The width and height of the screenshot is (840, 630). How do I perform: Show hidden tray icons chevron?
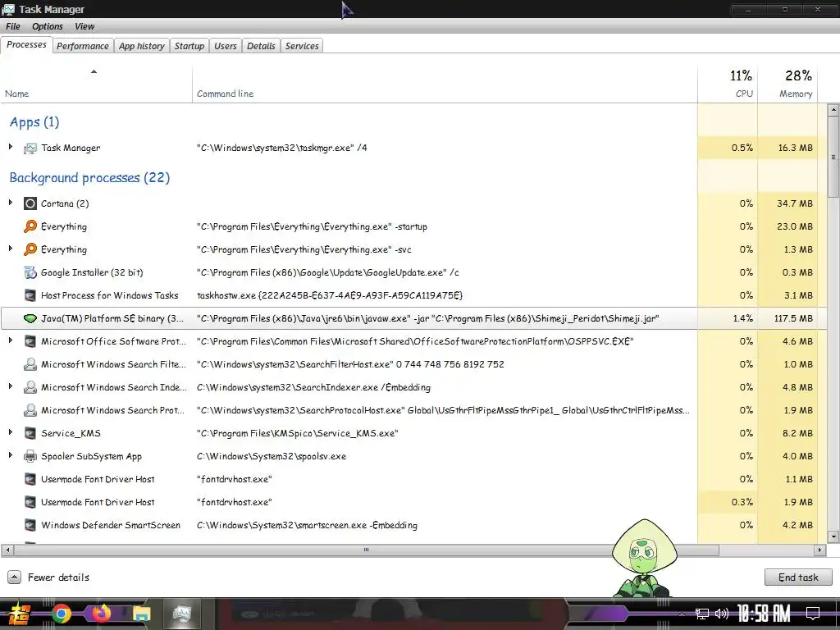[682, 614]
